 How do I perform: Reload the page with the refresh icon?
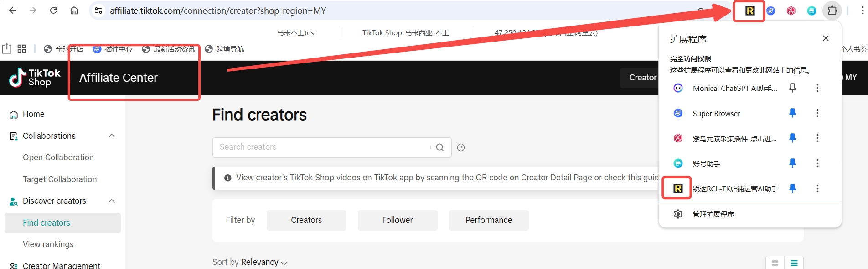pyautogui.click(x=53, y=11)
